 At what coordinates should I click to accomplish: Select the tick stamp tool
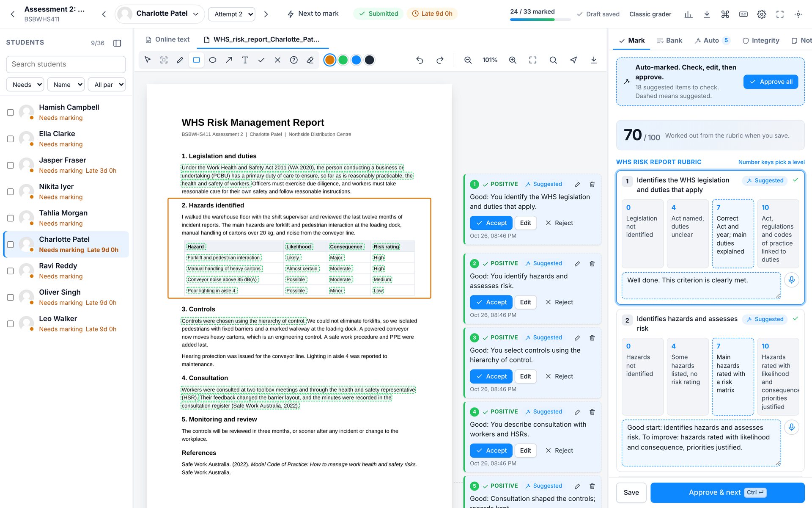click(261, 60)
